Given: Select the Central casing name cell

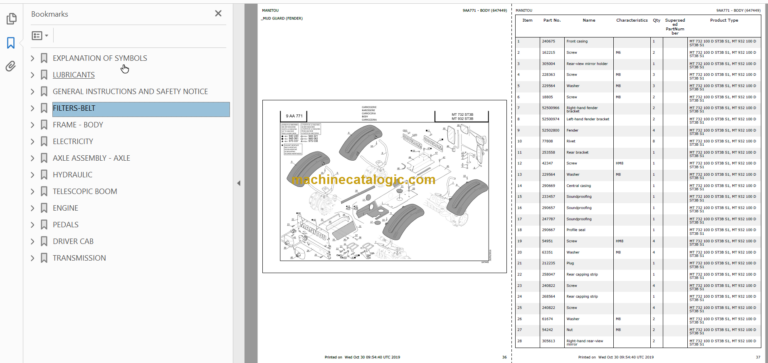Looking at the screenshot, I should coord(589,186).
